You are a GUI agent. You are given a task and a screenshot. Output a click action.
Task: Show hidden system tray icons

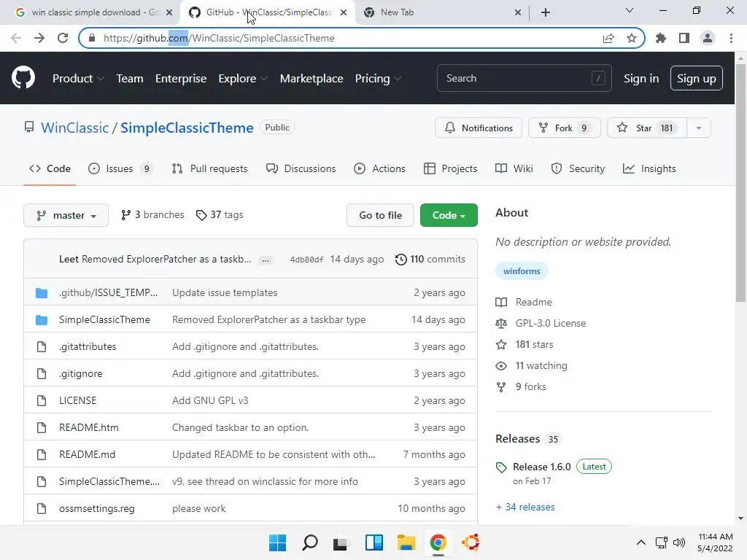[641, 542]
